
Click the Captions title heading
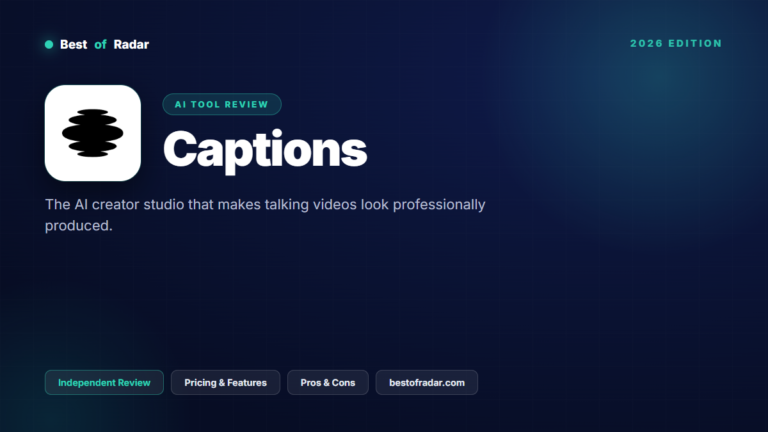coord(265,150)
